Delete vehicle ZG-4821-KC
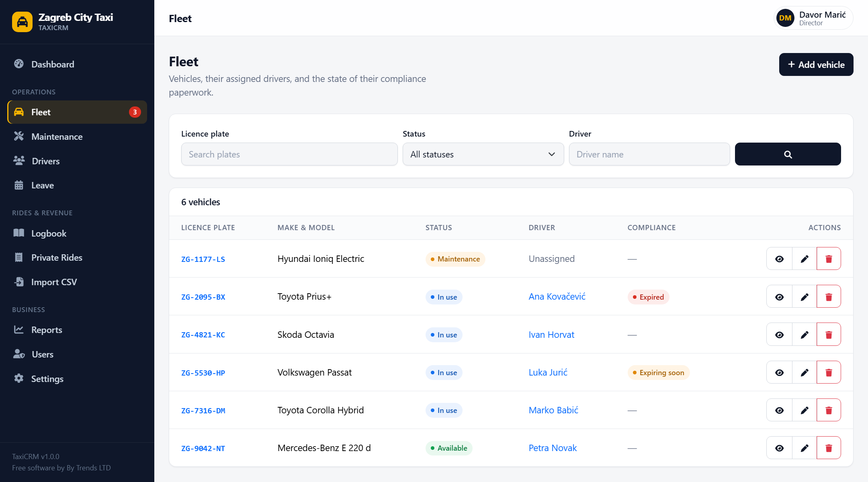The width and height of the screenshot is (868, 482). pyautogui.click(x=829, y=334)
